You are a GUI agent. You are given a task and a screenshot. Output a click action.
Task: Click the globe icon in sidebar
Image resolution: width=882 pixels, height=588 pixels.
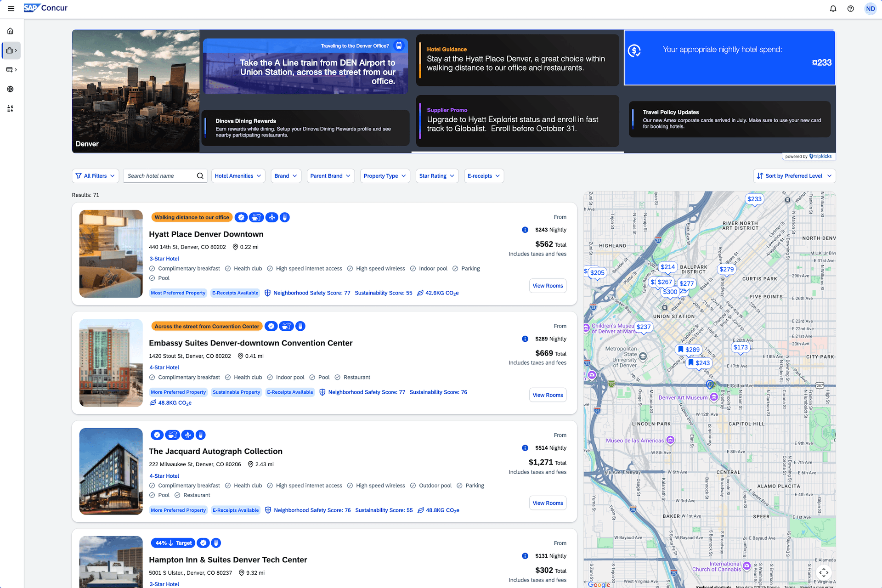[10, 89]
